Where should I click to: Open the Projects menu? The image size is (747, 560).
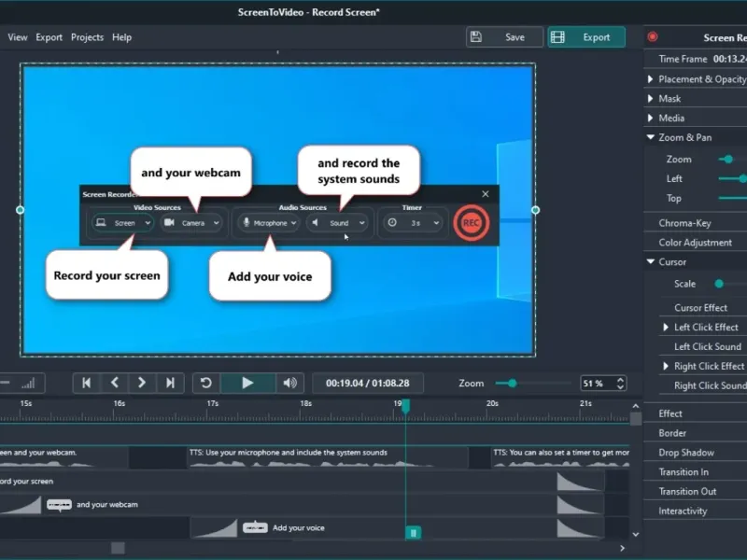(87, 37)
